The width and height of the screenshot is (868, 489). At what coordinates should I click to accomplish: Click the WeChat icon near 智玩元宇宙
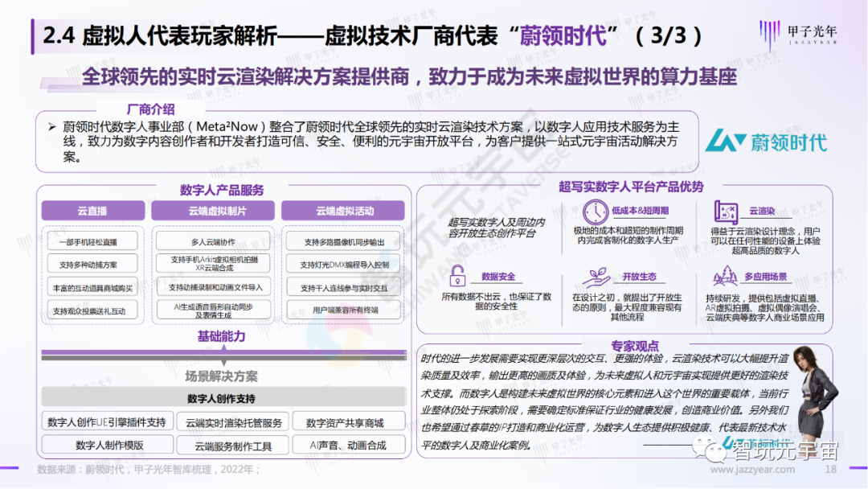click(709, 447)
